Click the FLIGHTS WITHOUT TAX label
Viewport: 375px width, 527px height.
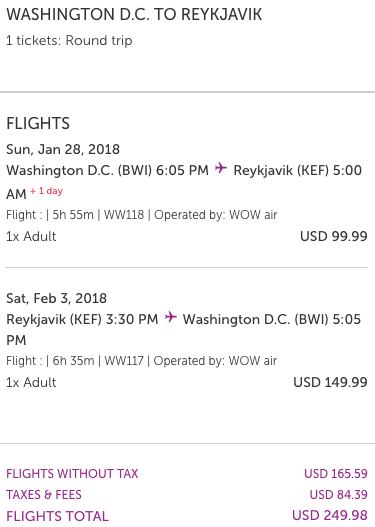pyautogui.click(x=72, y=474)
